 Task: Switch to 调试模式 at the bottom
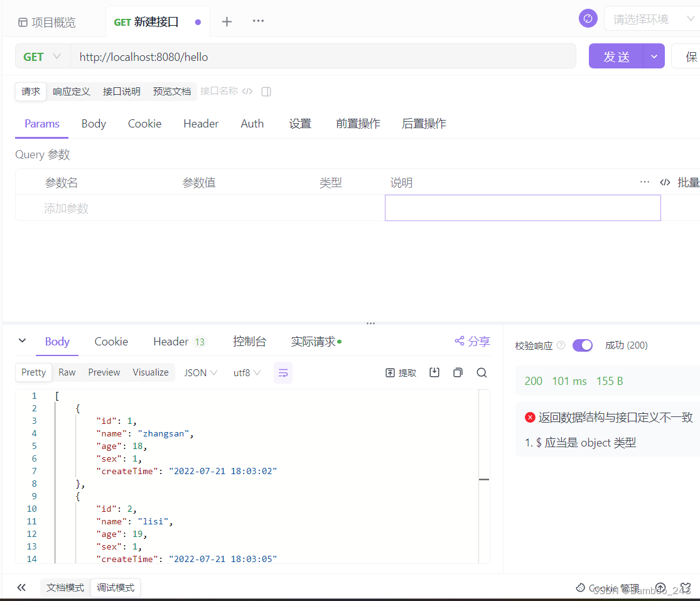point(116,587)
